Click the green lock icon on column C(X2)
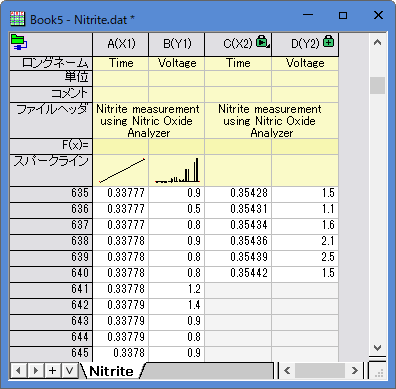Viewport: 396px width, 389px height. [263, 41]
